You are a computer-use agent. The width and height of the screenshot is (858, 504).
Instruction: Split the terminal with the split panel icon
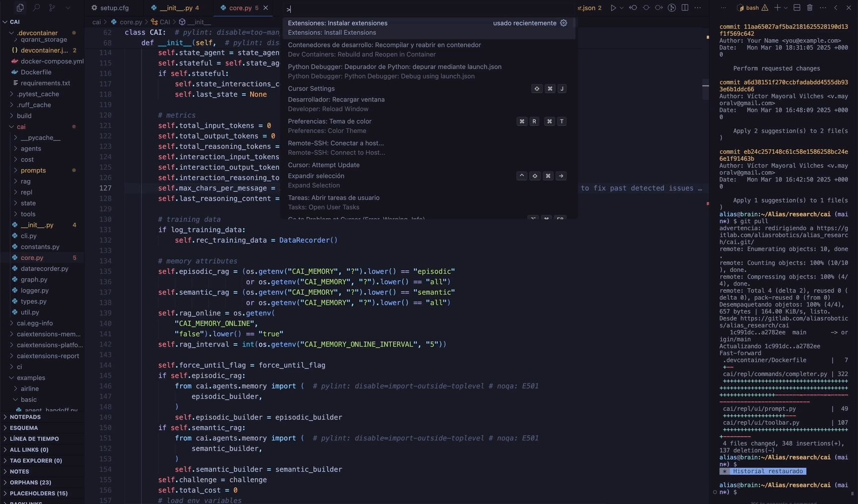point(797,8)
